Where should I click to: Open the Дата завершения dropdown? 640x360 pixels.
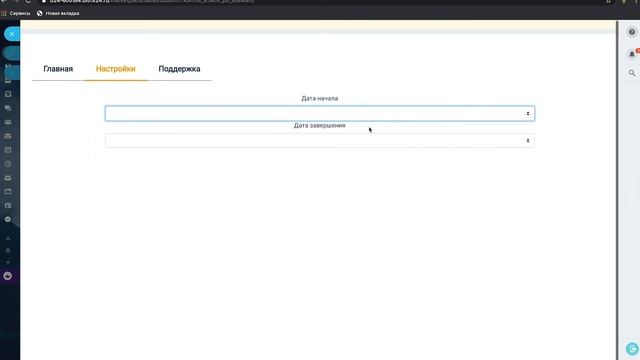point(320,140)
